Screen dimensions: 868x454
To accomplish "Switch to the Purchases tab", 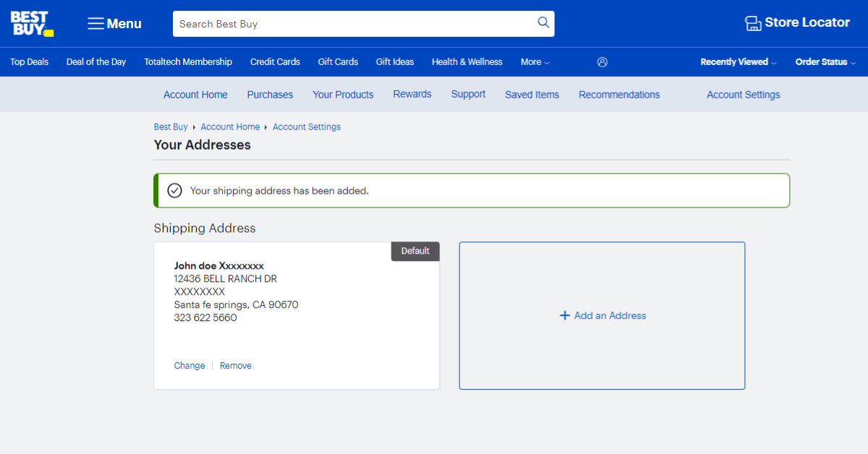I will pos(270,94).
